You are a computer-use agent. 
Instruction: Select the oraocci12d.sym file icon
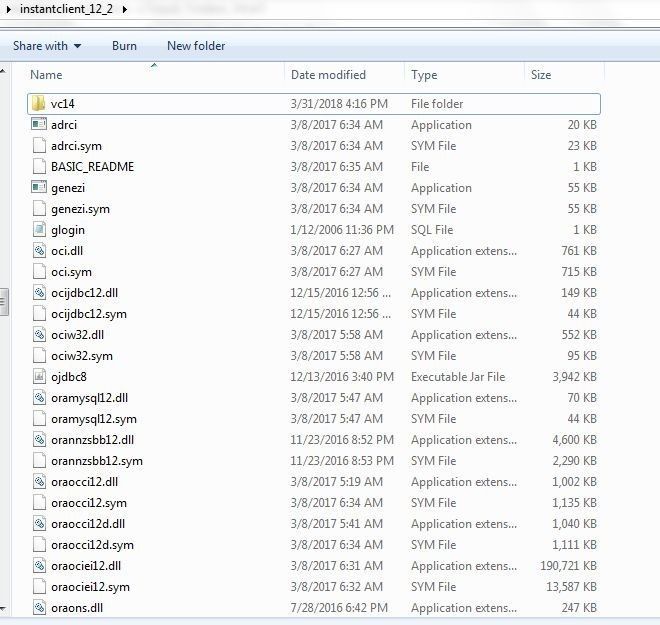tap(39, 545)
